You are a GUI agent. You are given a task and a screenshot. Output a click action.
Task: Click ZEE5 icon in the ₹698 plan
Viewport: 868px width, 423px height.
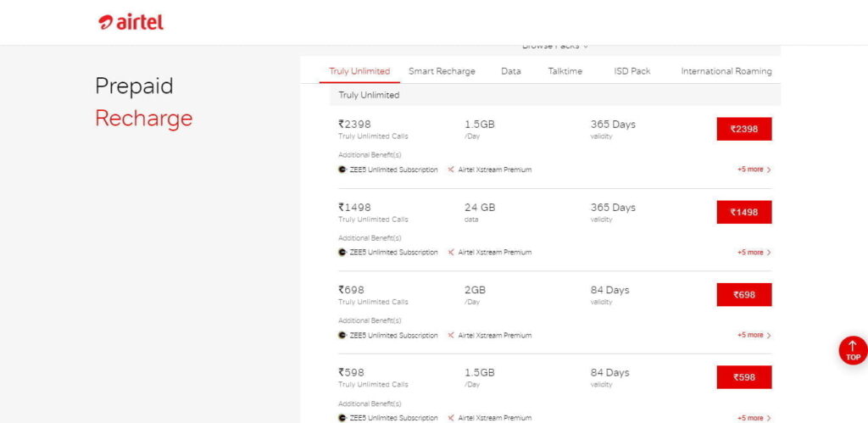(342, 335)
